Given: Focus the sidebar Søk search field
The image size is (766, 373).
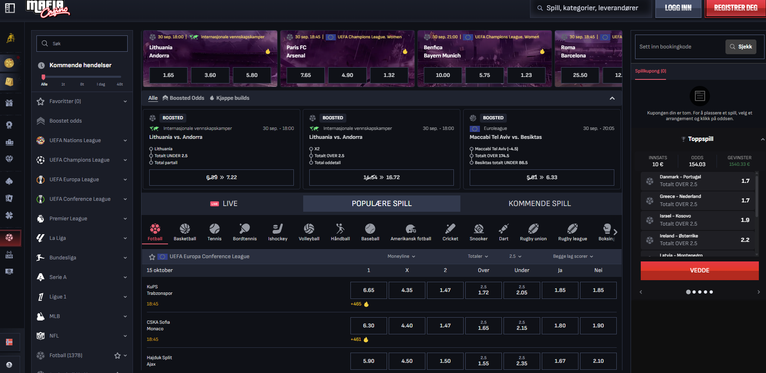Looking at the screenshot, I should pyautogui.click(x=82, y=43).
